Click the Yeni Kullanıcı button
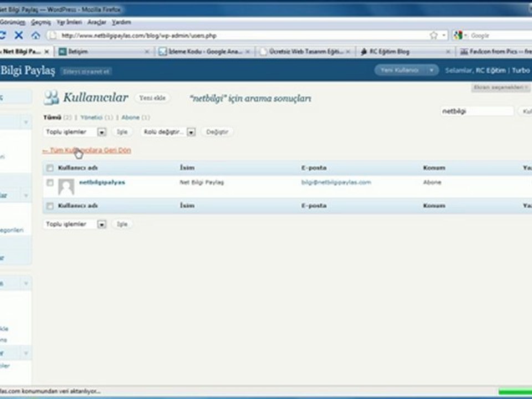532x399 pixels. (400, 70)
